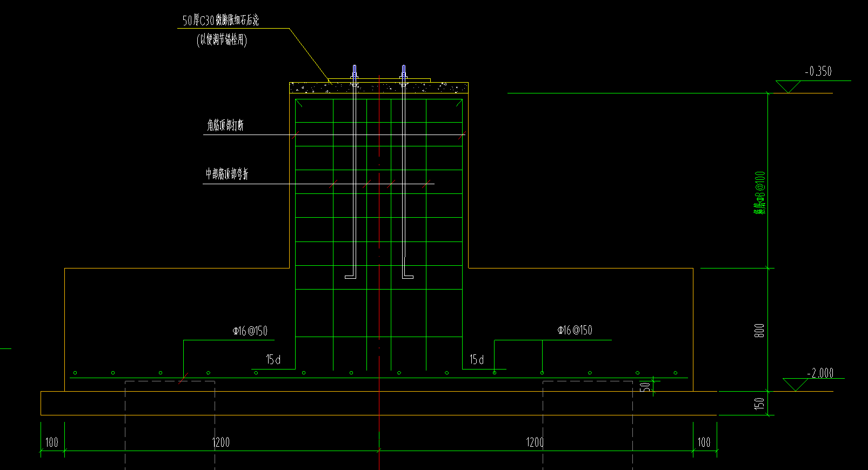Select the 15d text left of the column
This screenshot has width=868, height=470.
tap(273, 359)
